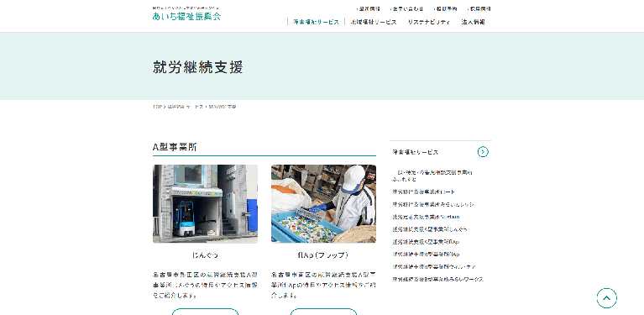The height and width of the screenshot is (315, 644).
Task: Click the back-to-top arrow button
Action: pos(606,298)
